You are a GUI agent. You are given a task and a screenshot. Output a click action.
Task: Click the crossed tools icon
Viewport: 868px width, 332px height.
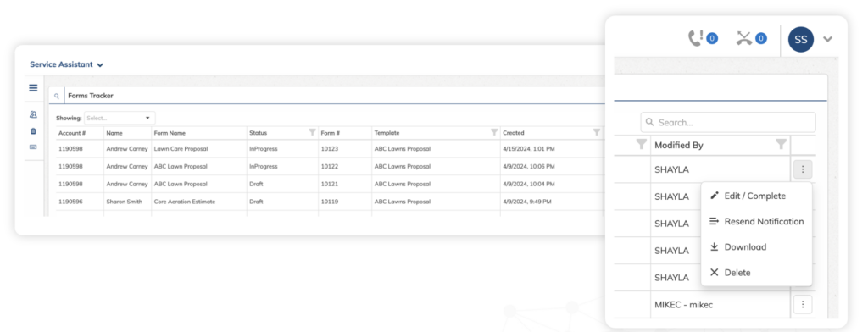point(744,38)
